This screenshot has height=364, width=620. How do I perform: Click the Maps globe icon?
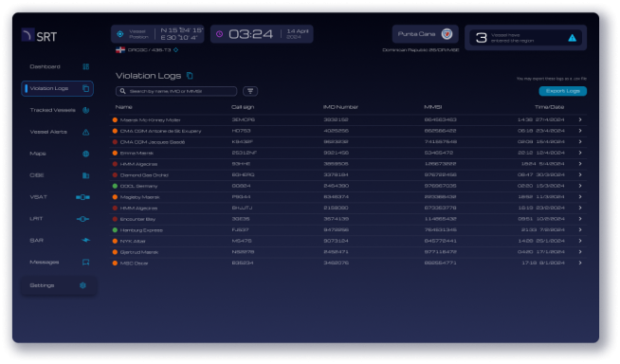(x=86, y=154)
